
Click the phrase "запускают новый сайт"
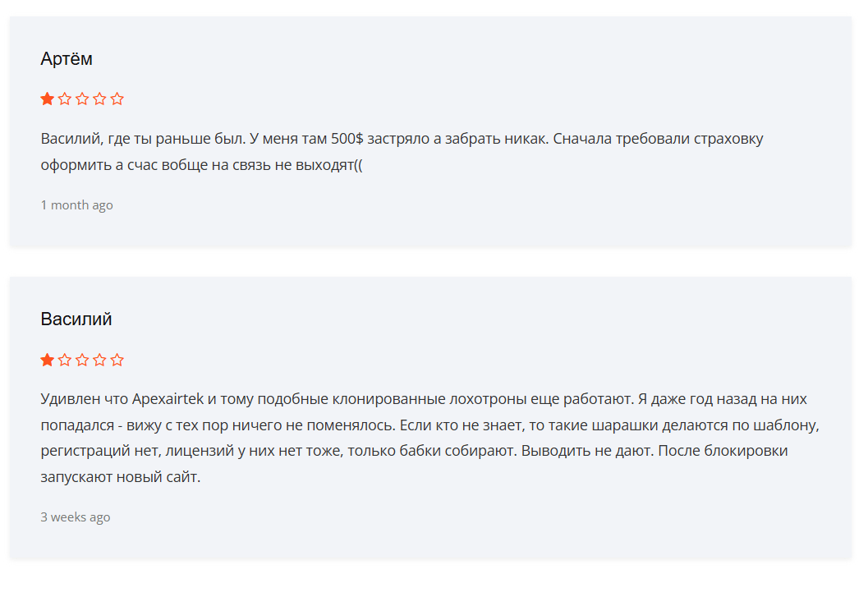pyautogui.click(x=120, y=477)
